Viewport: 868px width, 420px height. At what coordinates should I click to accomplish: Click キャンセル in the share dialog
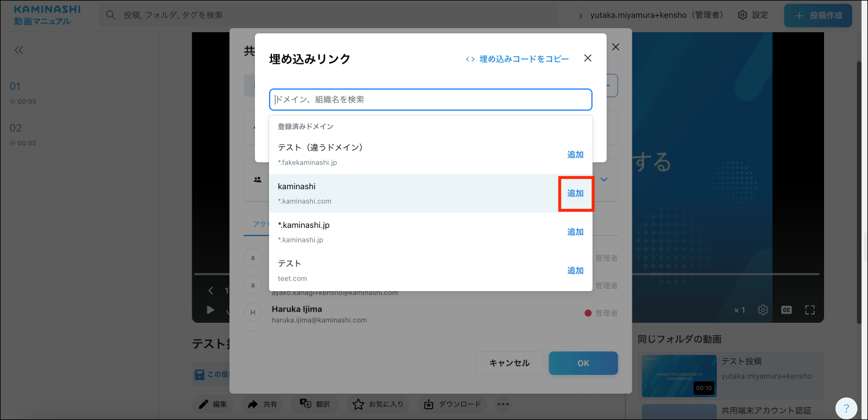pos(509,363)
